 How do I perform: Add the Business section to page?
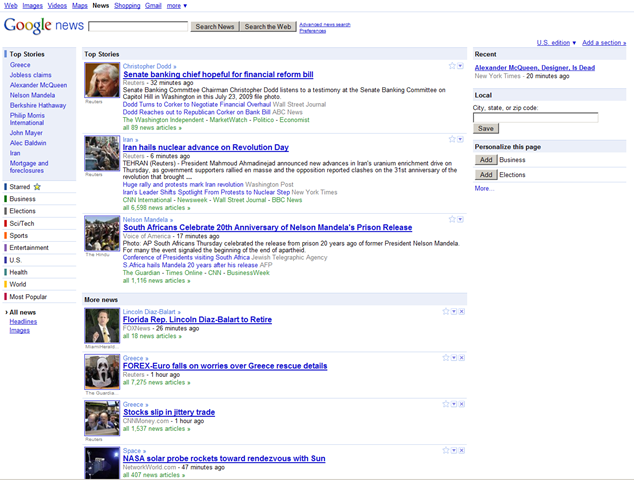(x=486, y=160)
